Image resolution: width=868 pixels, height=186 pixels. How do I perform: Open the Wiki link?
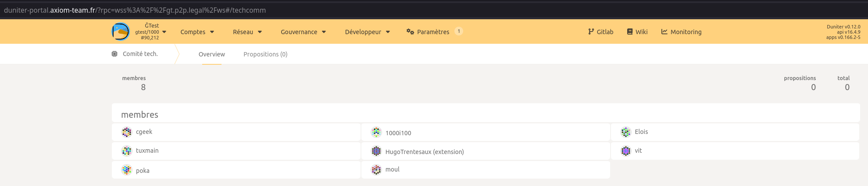tap(637, 32)
